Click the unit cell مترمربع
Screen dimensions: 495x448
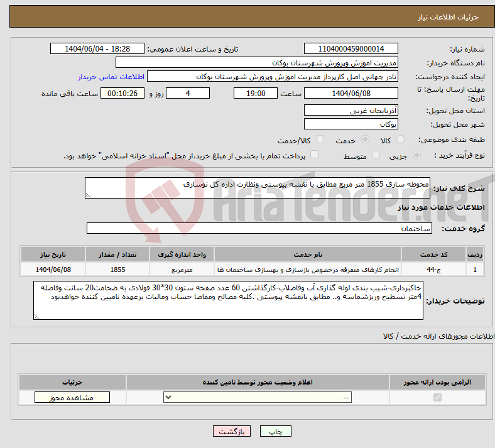(x=182, y=270)
